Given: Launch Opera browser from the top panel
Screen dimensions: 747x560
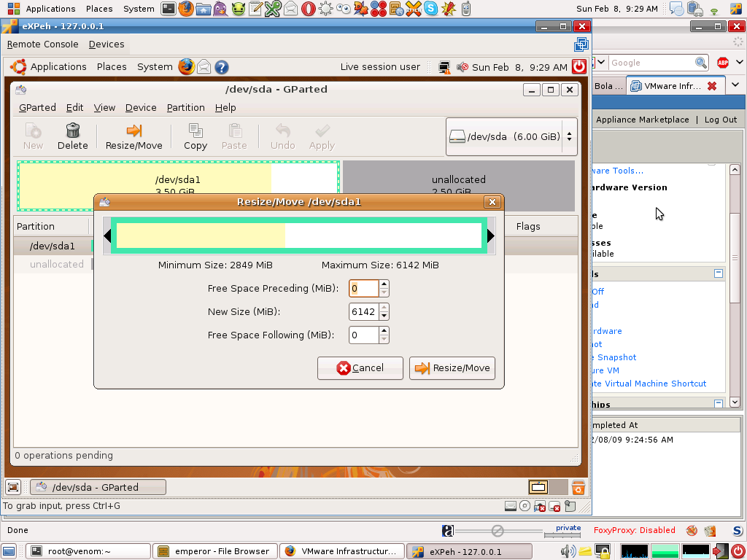Looking at the screenshot, I should (x=309, y=9).
